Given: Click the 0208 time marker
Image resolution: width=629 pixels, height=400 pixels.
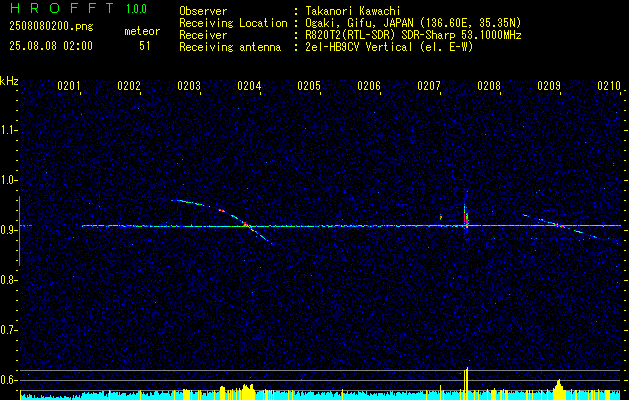Looking at the screenshot, I should [489, 86].
